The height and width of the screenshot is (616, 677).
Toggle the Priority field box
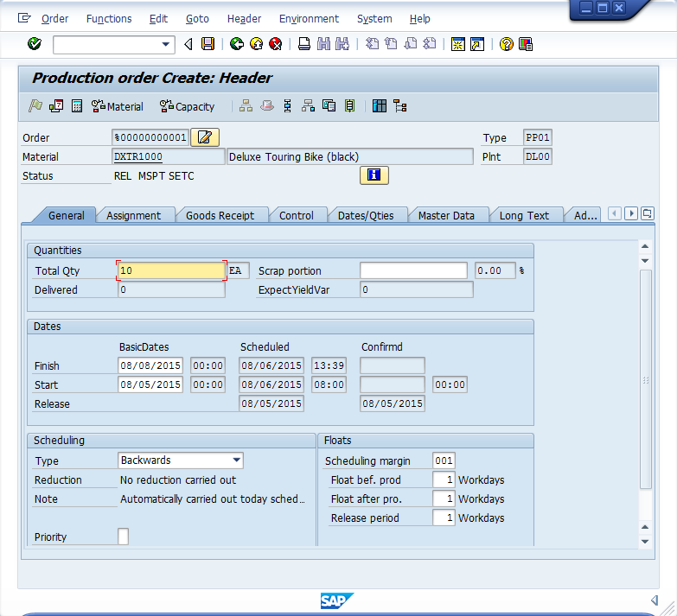point(123,537)
